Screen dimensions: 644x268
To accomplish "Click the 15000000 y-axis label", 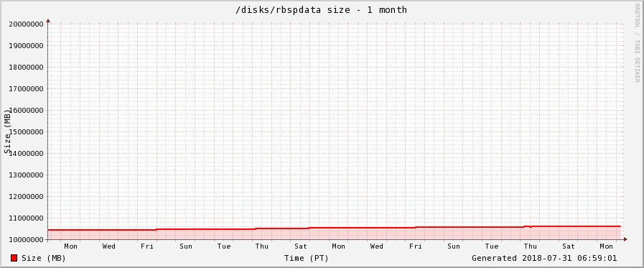I will click(27, 132).
